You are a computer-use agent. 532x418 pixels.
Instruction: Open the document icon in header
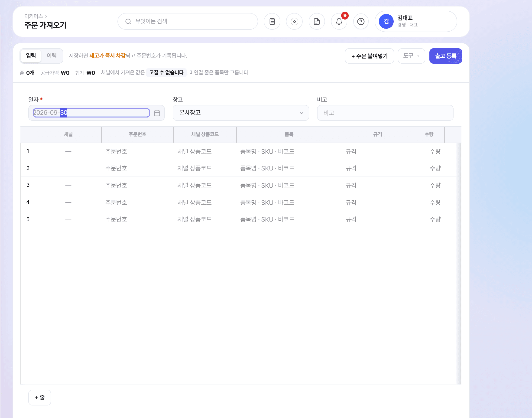[x=317, y=22]
